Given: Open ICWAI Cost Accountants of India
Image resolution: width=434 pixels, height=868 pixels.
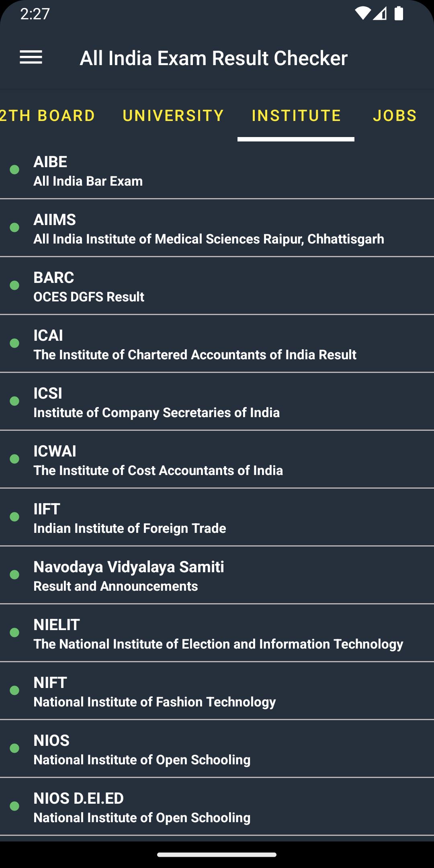Looking at the screenshot, I should point(217,459).
